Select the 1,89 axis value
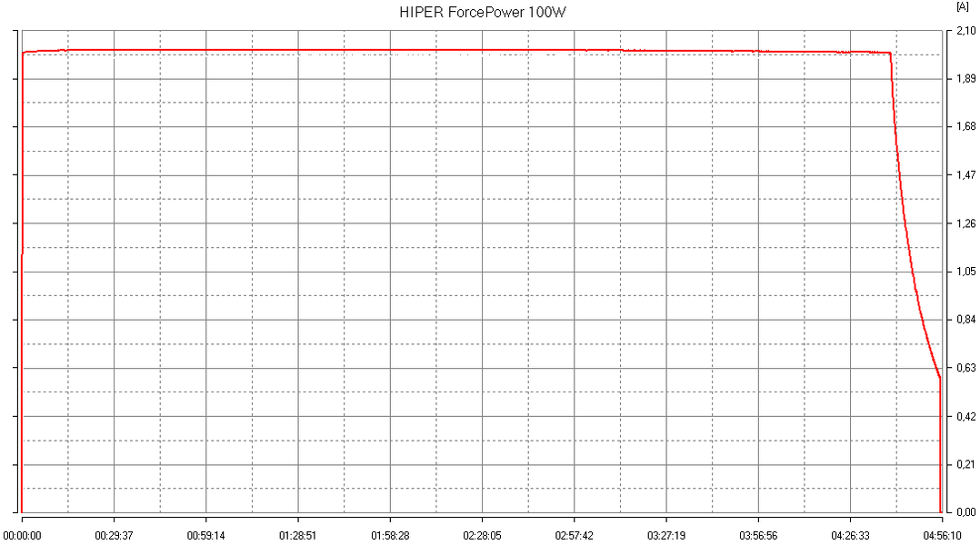 965,79
